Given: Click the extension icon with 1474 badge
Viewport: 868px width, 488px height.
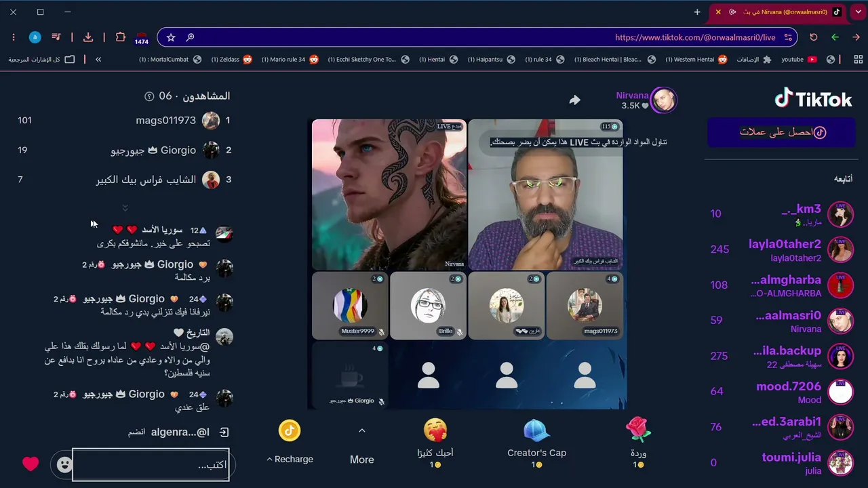Looking at the screenshot, I should pos(142,38).
